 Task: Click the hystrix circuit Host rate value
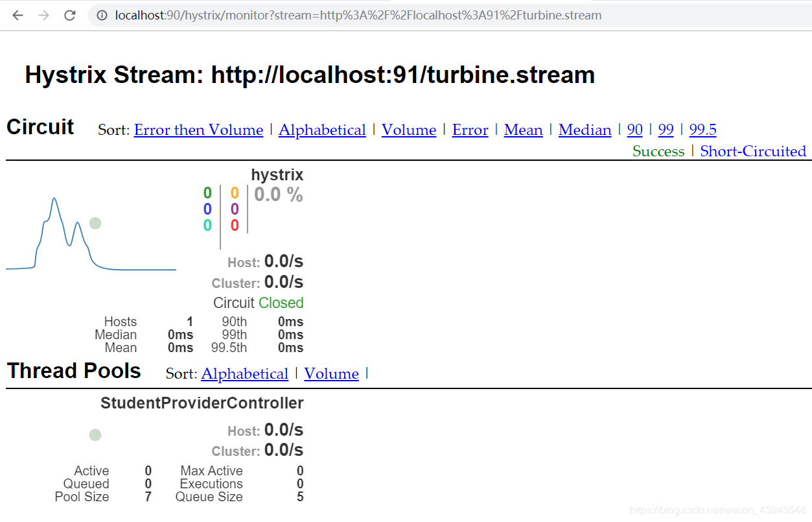[284, 261]
